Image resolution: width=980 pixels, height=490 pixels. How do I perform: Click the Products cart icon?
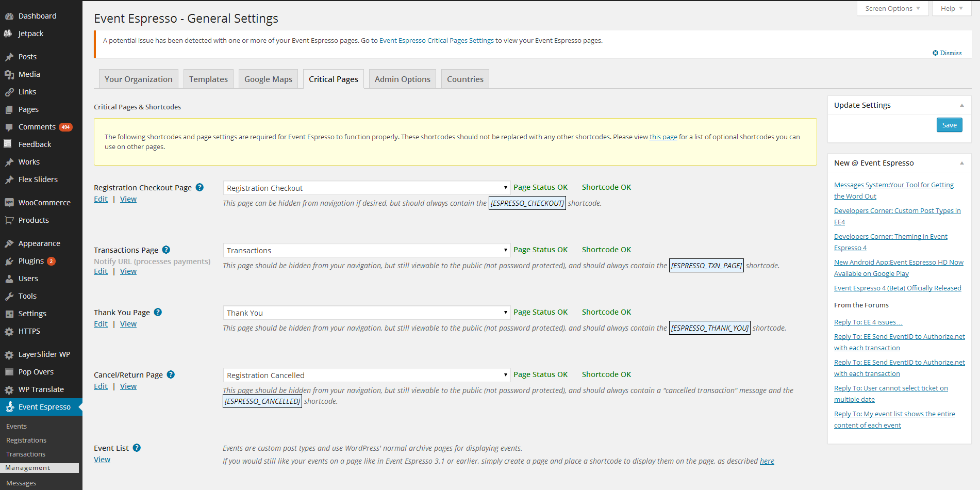coord(9,220)
